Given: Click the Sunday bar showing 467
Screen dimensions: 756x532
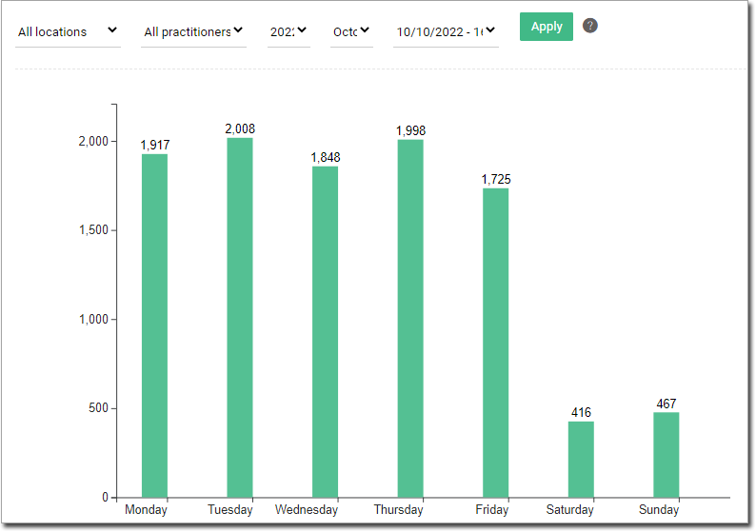Looking at the screenshot, I should point(666,454).
